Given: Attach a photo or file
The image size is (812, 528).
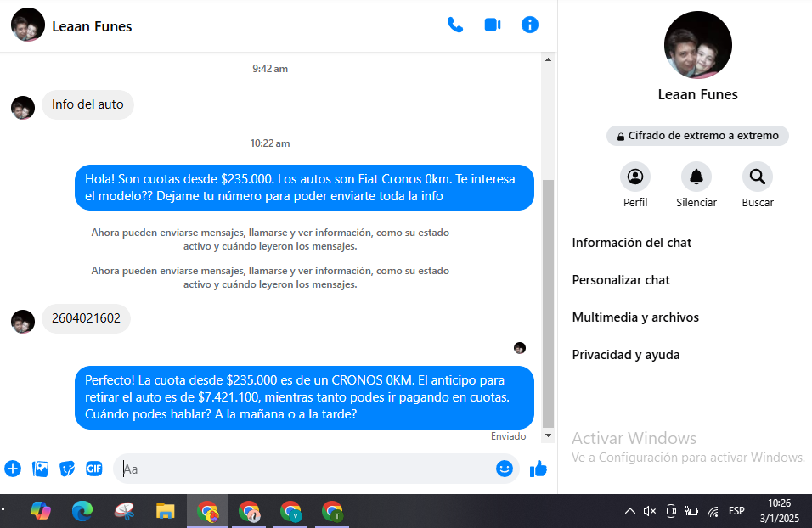Looking at the screenshot, I should pos(40,469).
